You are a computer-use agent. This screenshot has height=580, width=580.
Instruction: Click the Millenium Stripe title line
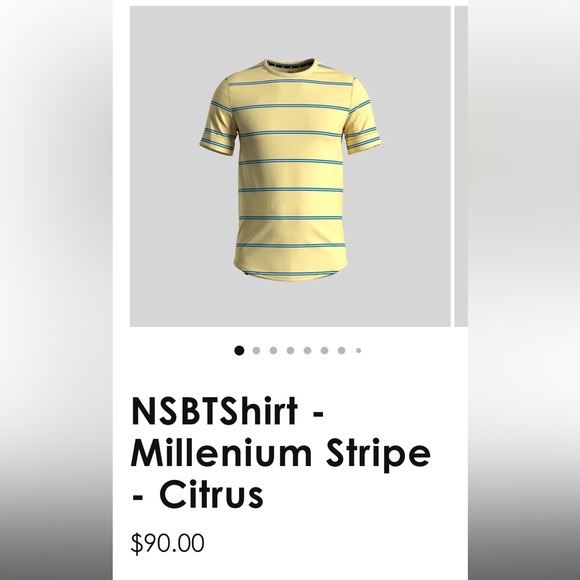281,453
